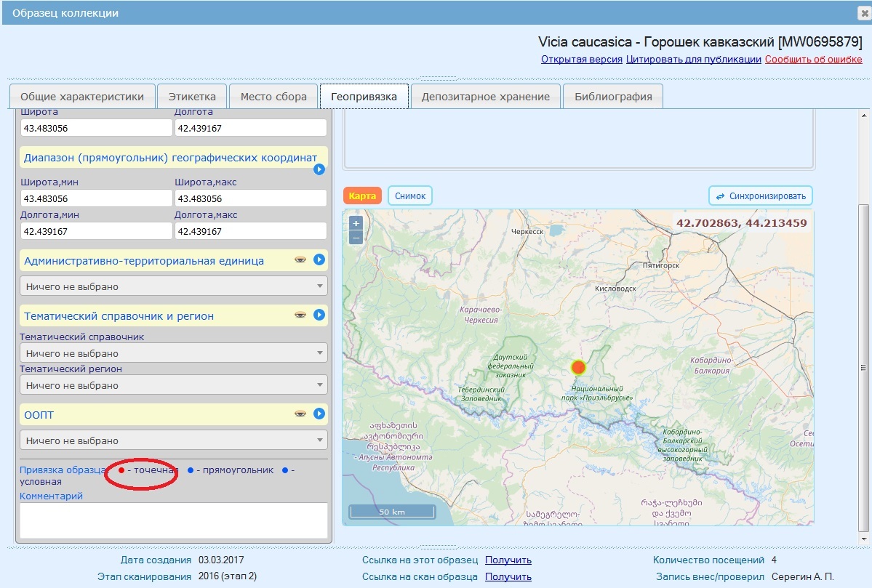Viewport: 872px width, 588px height.
Task: Open the Цитировать для публикации link
Action: [693, 60]
